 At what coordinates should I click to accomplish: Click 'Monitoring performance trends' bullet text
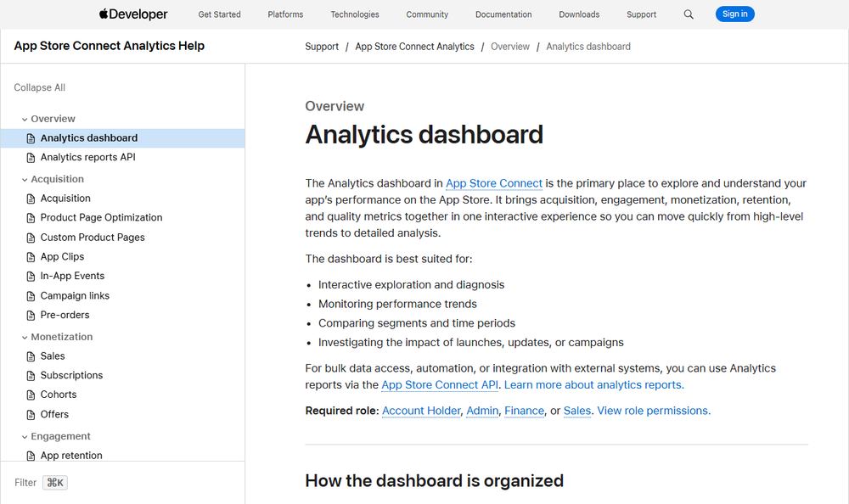[x=397, y=305]
